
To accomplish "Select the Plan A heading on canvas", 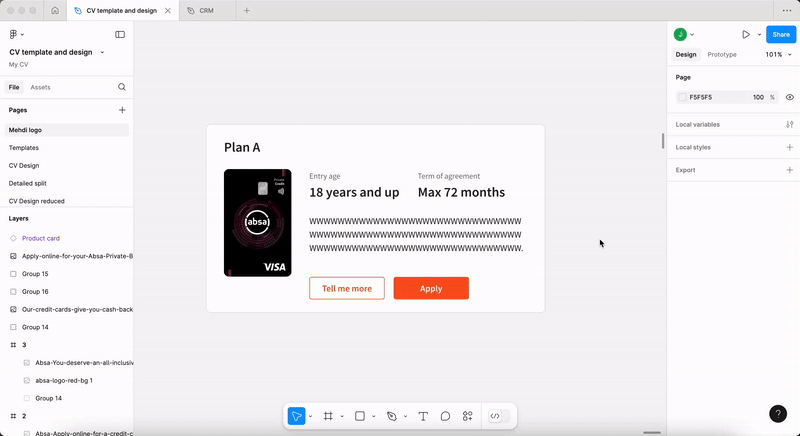I will point(242,147).
